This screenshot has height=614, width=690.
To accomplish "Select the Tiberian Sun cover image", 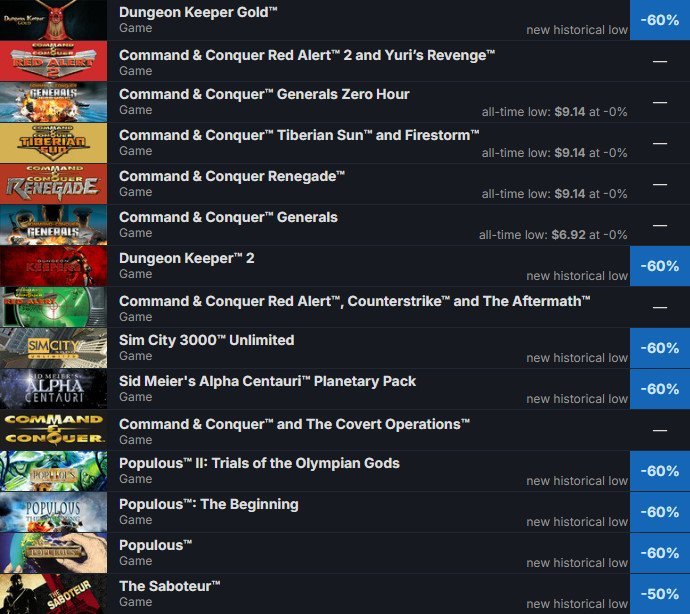I will tap(53, 143).
